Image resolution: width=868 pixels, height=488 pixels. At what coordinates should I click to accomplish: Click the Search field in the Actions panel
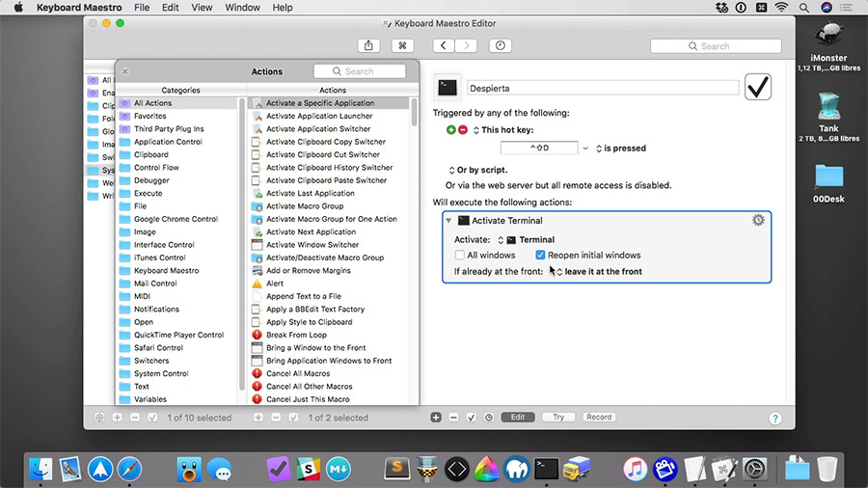pos(360,71)
